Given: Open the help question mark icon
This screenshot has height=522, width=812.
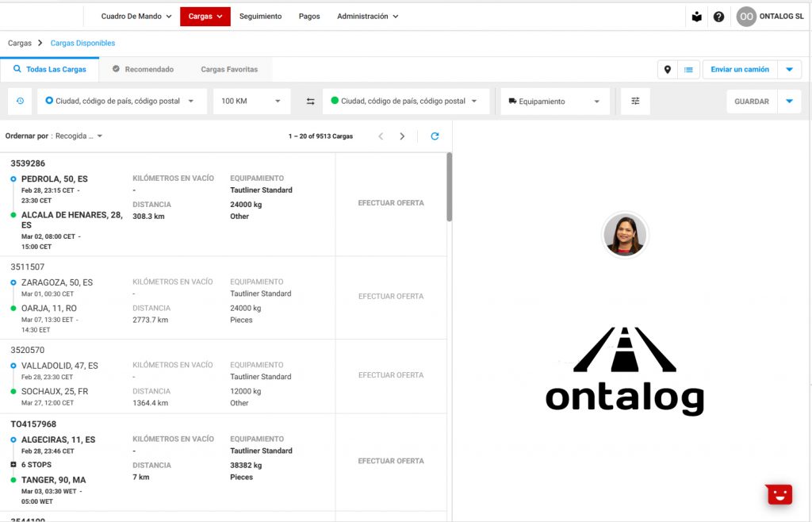Looking at the screenshot, I should 718,17.
